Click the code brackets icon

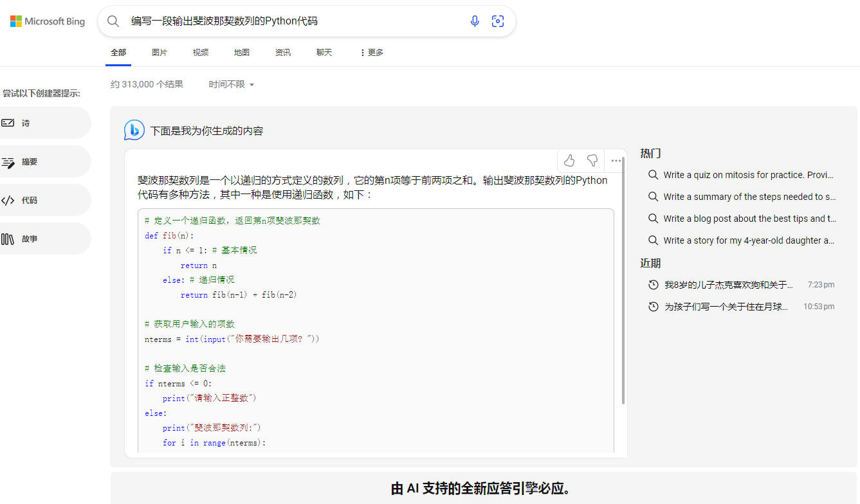[8, 200]
